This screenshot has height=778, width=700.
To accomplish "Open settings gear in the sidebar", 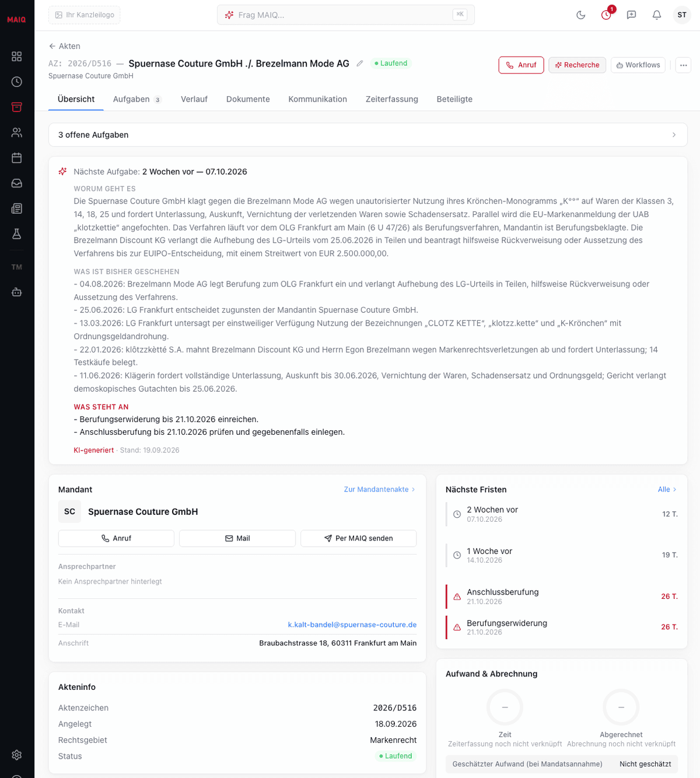I will click(17, 755).
